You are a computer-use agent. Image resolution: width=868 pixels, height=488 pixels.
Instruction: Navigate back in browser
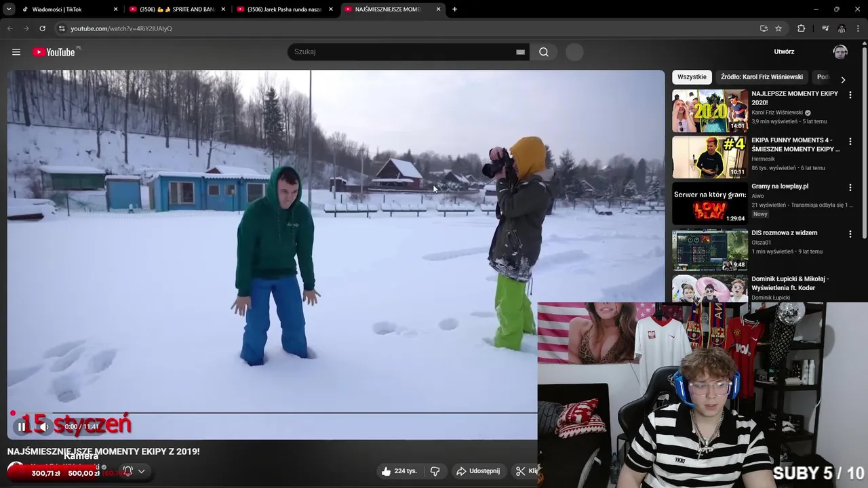[9, 28]
